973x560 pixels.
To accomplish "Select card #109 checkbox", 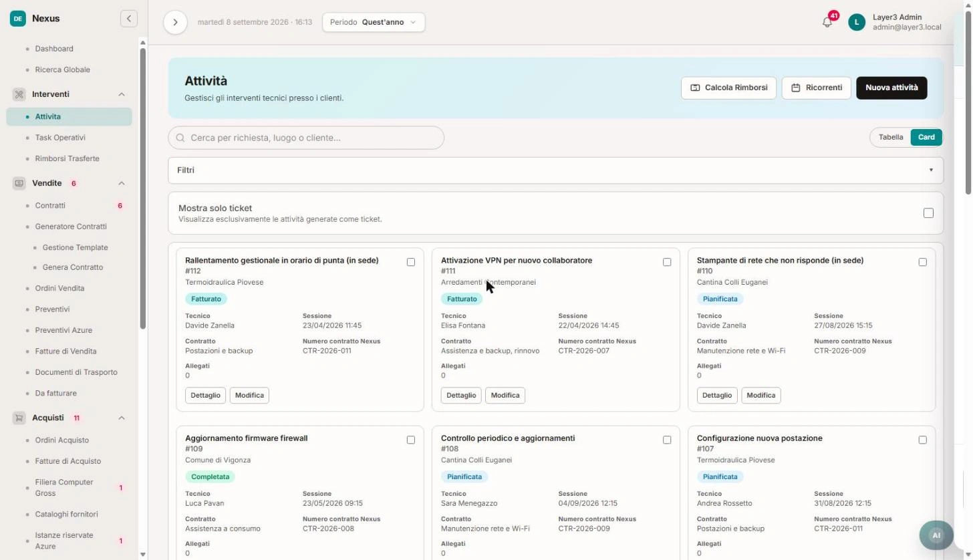I will pyautogui.click(x=411, y=440).
